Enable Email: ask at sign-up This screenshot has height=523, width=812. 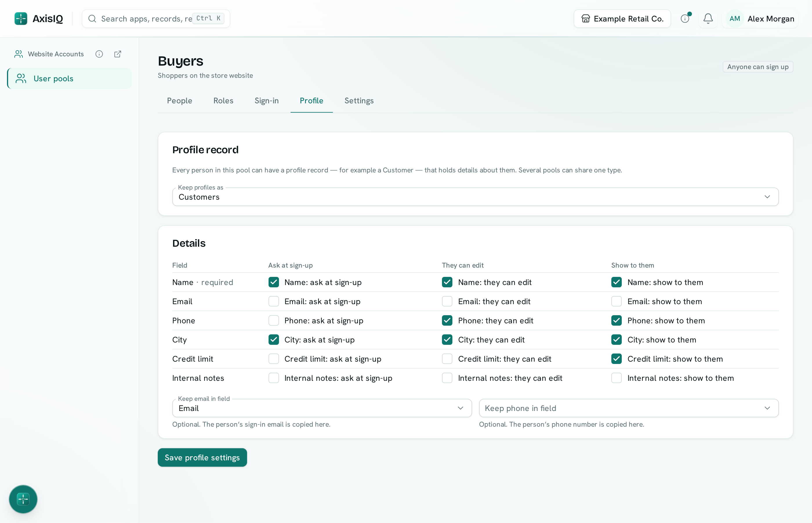(x=273, y=301)
